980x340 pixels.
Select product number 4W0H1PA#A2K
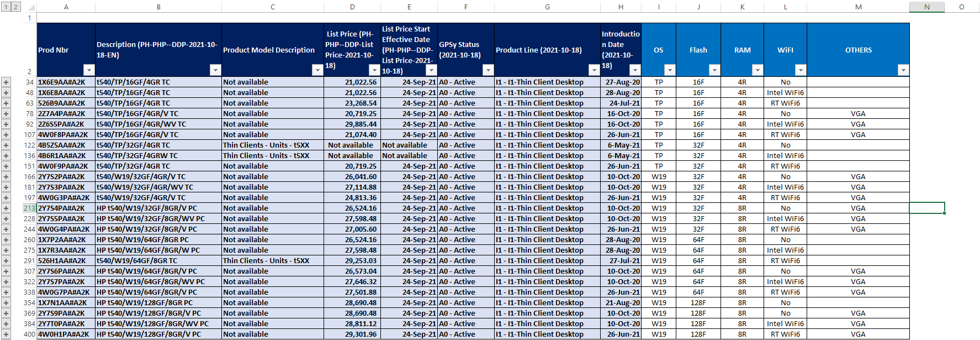[66, 334]
